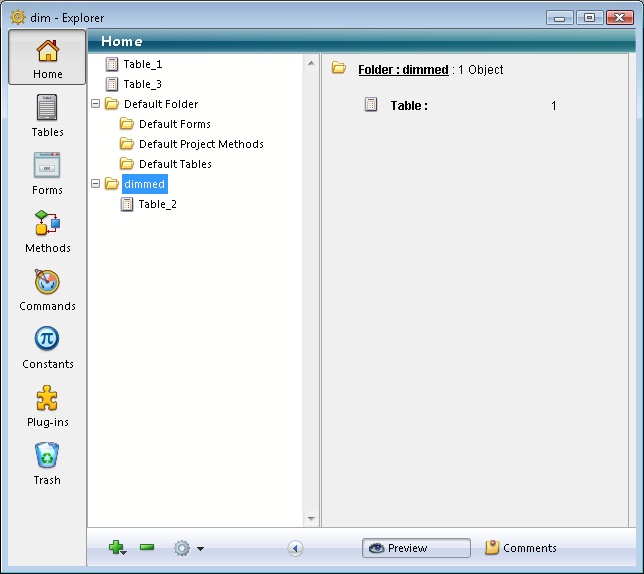Collapse the dimmed folder node

coord(96,184)
